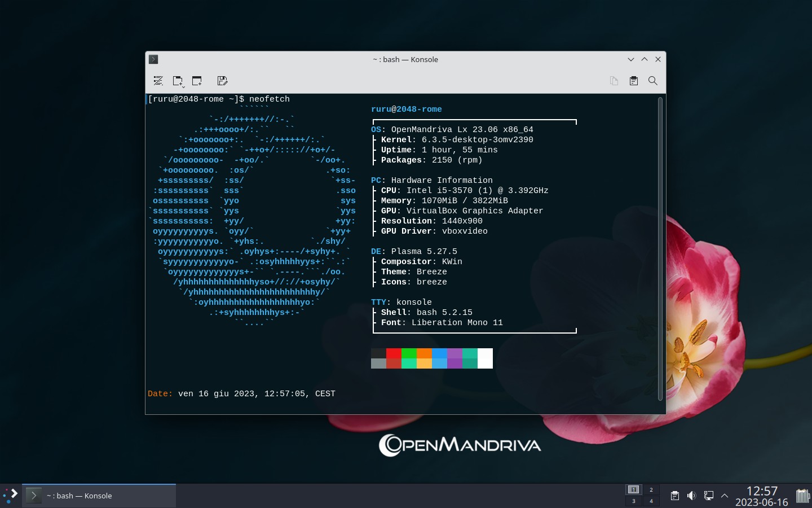Click the Quick Commands toolbar icon
812x508 pixels.
[x=158, y=81]
